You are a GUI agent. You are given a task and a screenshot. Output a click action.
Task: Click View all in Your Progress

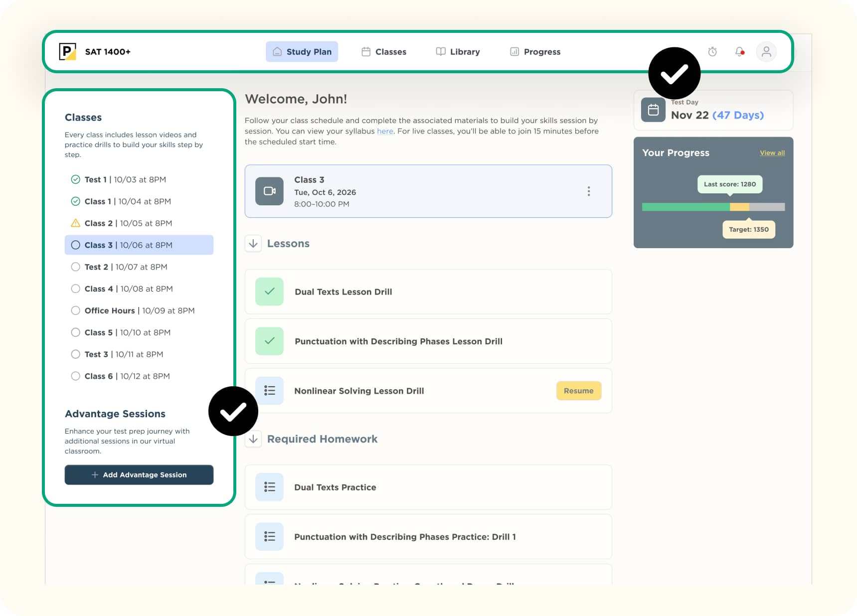click(772, 153)
